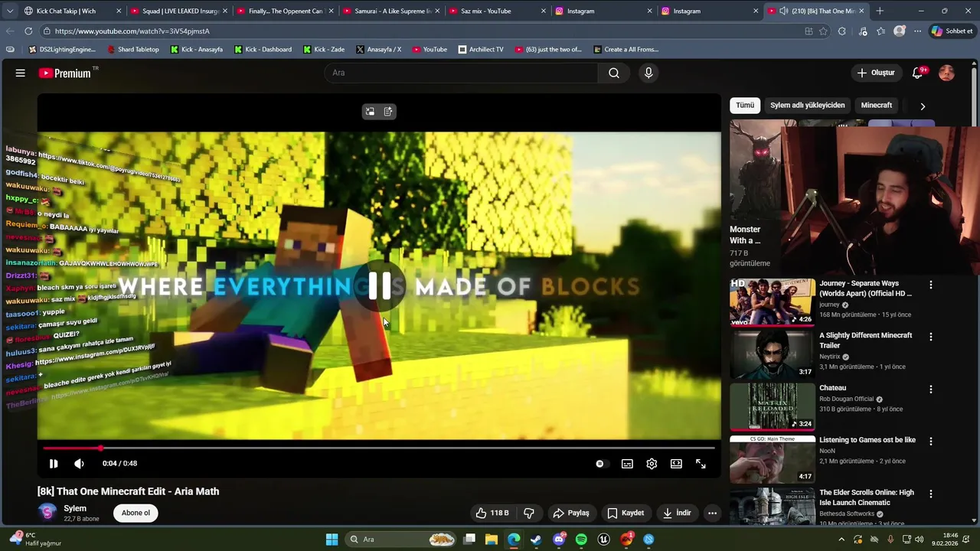The image size is (980, 551).
Task: Open Windows Start menu
Action: pyautogui.click(x=332, y=540)
